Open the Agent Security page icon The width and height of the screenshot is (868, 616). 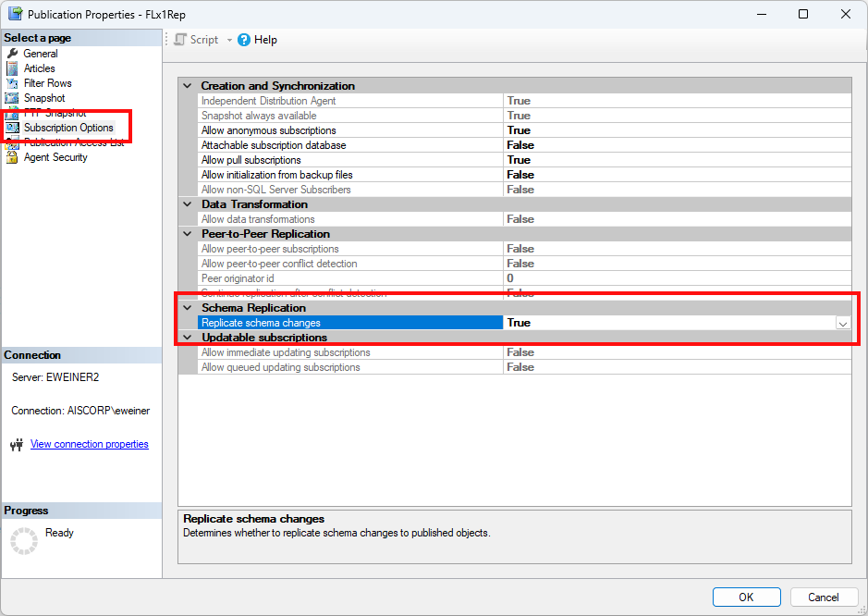pyautogui.click(x=14, y=157)
